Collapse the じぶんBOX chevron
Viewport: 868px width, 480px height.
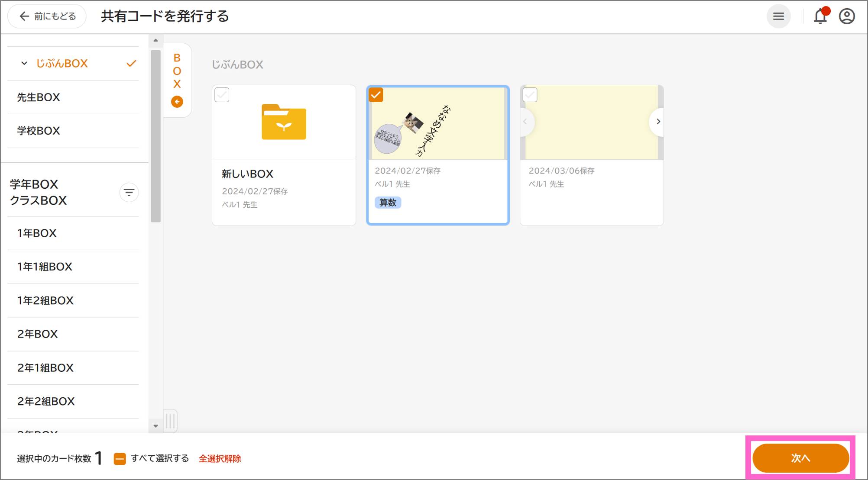pyautogui.click(x=24, y=64)
